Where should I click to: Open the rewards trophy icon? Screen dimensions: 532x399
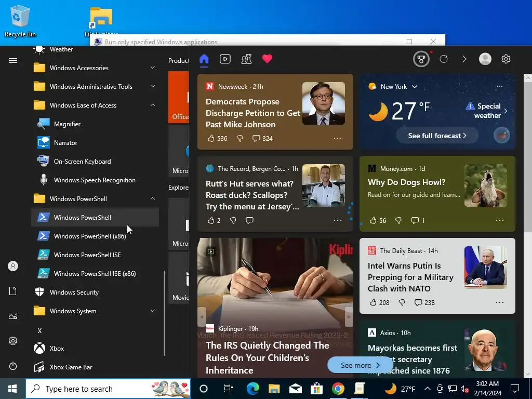(421, 59)
